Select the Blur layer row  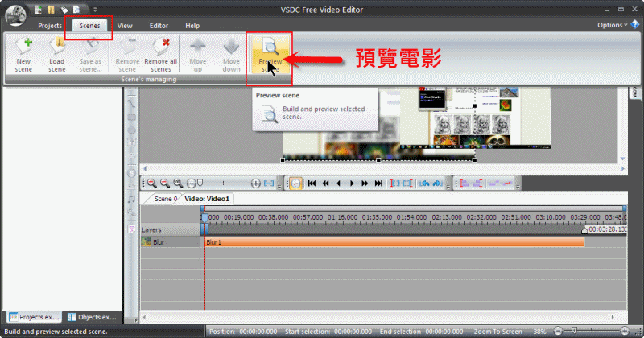[171, 242]
